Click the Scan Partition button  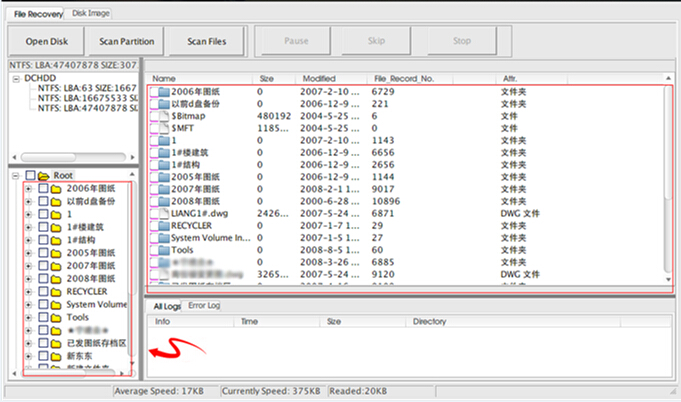pos(126,41)
